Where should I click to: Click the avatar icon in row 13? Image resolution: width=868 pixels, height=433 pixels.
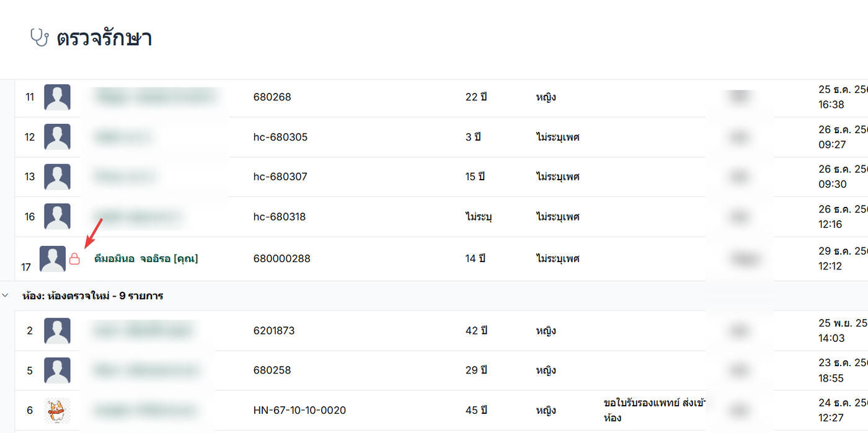(x=57, y=177)
